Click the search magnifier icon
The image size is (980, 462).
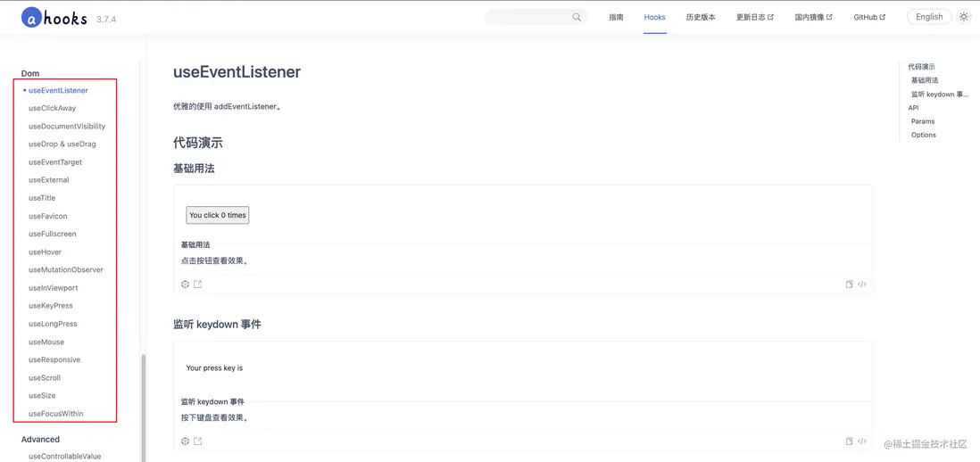coord(577,17)
